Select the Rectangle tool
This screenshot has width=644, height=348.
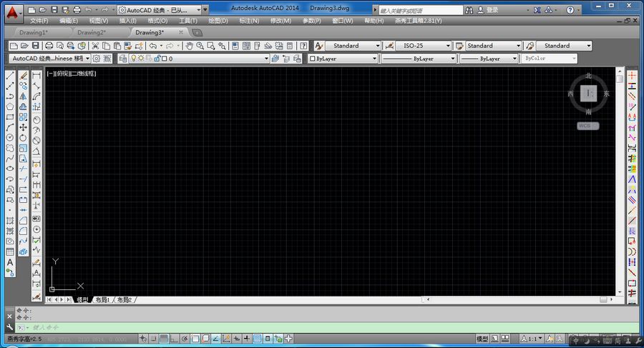tap(10, 117)
